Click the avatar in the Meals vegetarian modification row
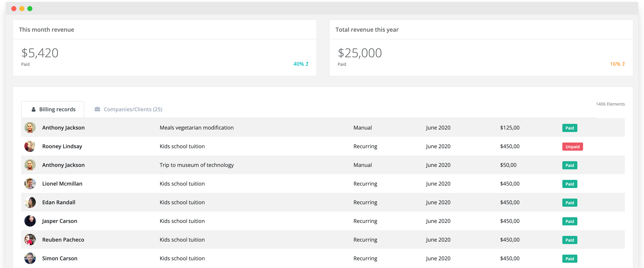This screenshot has height=268, width=644. point(30,128)
